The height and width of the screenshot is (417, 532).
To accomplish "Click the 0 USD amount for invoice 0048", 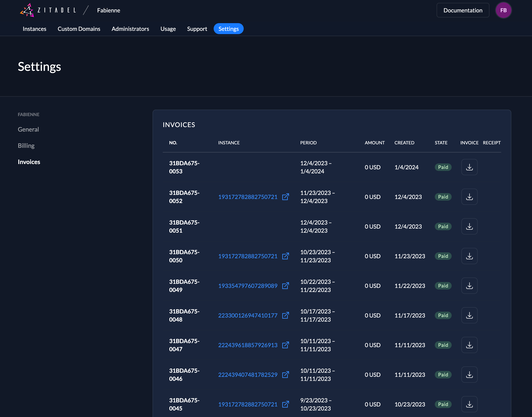I will [373, 315].
